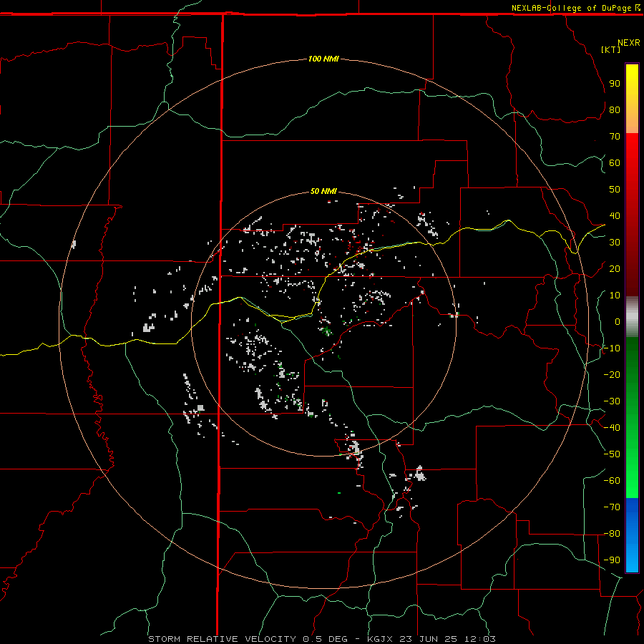Click the NEXR label above the scale

(628, 43)
